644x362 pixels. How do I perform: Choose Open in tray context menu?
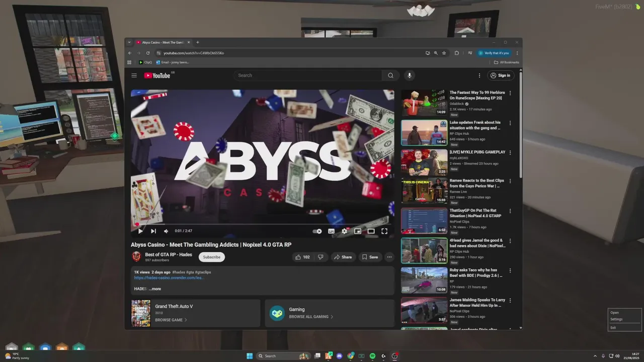coord(624,313)
